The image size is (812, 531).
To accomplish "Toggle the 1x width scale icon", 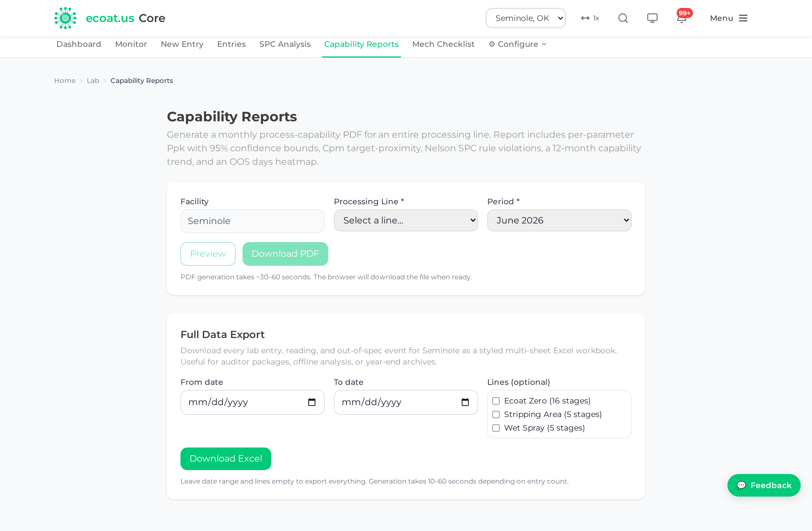I will (590, 18).
